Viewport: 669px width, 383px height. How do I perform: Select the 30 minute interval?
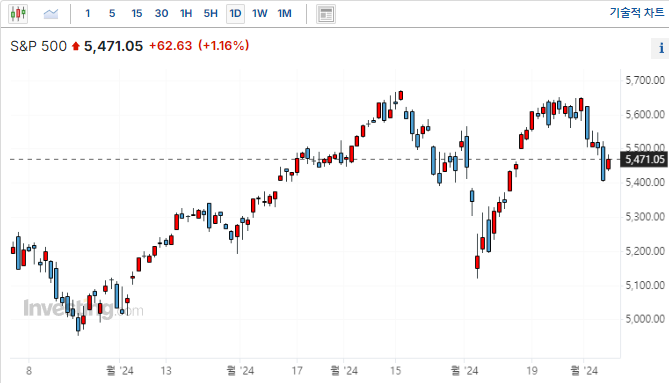[x=161, y=14]
